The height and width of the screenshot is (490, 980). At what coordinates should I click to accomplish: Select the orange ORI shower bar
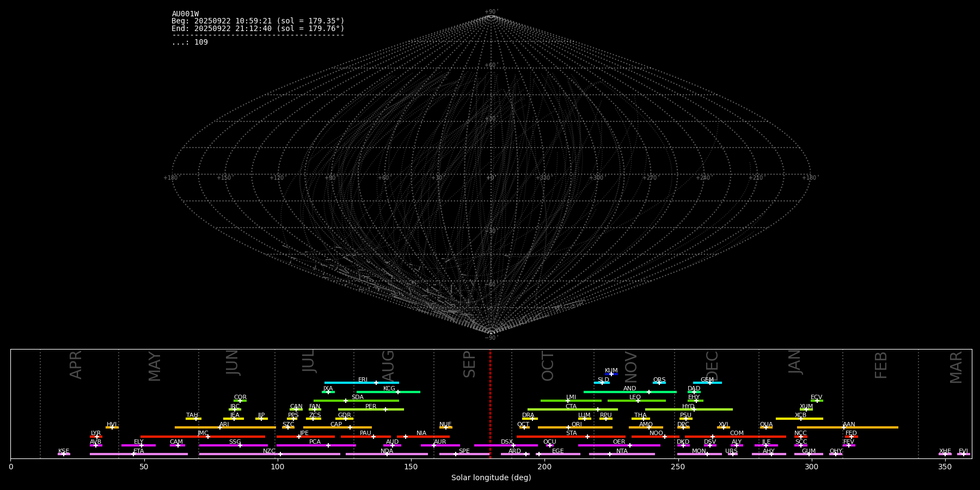pos(575,427)
